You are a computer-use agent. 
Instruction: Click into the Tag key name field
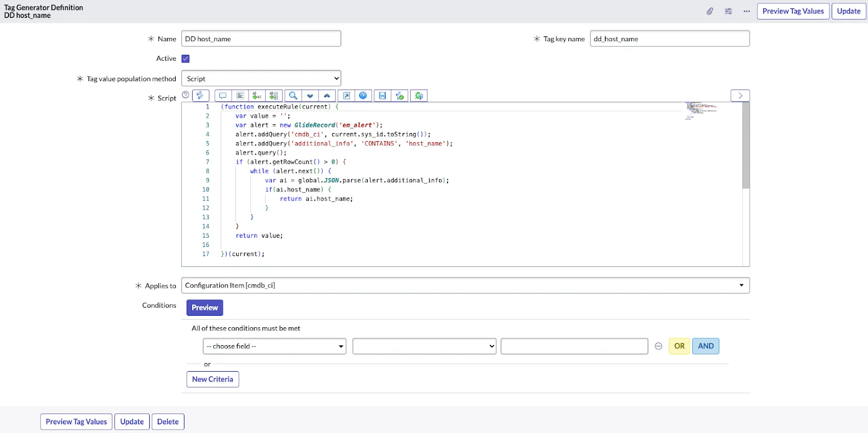(670, 39)
